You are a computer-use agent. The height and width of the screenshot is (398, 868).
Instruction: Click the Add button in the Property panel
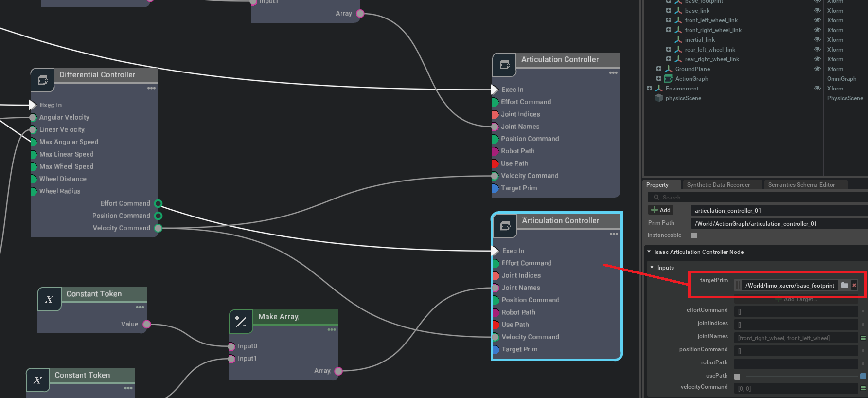661,210
